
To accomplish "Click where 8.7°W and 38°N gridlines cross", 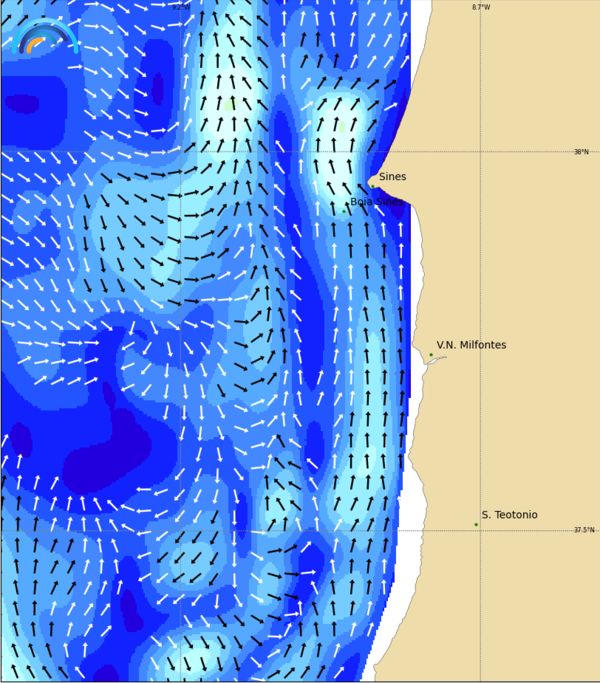I will coord(480,152).
